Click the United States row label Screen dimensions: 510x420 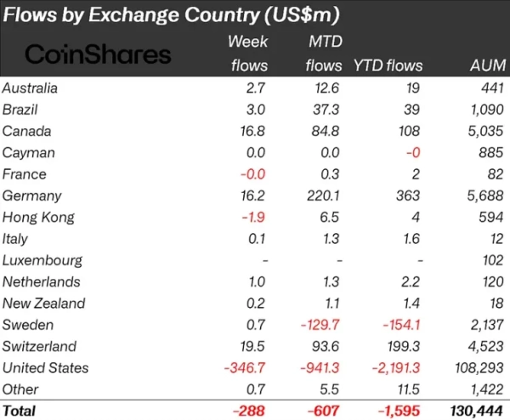[x=45, y=368]
